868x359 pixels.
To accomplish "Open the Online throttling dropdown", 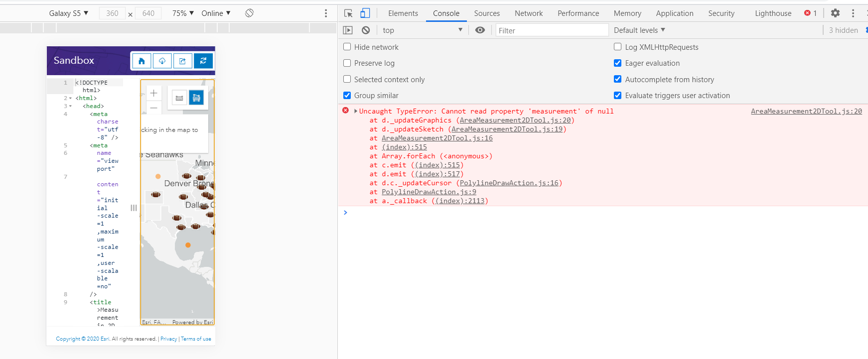I will 216,13.
